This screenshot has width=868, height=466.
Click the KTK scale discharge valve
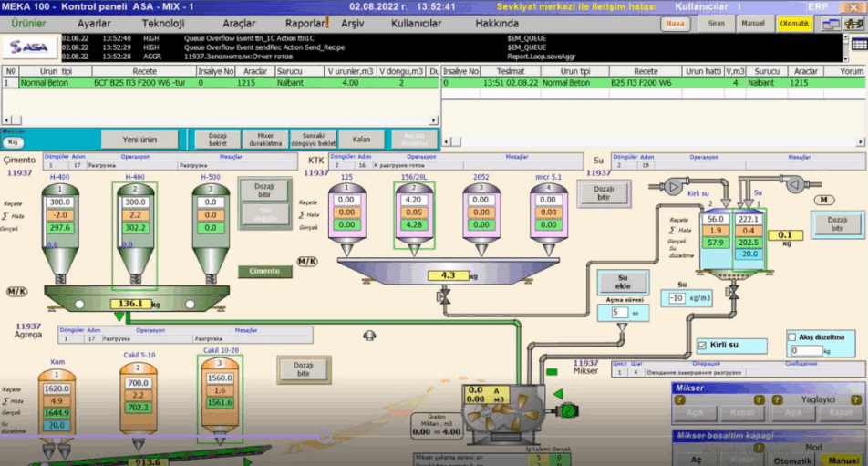tap(447, 297)
